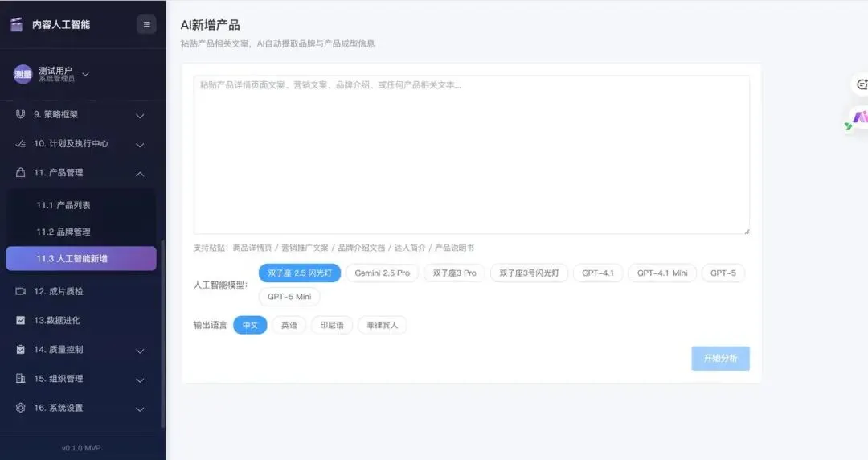Click the bag icon beside 产品管理
Image resolution: width=868 pixels, height=460 pixels.
[x=21, y=173]
